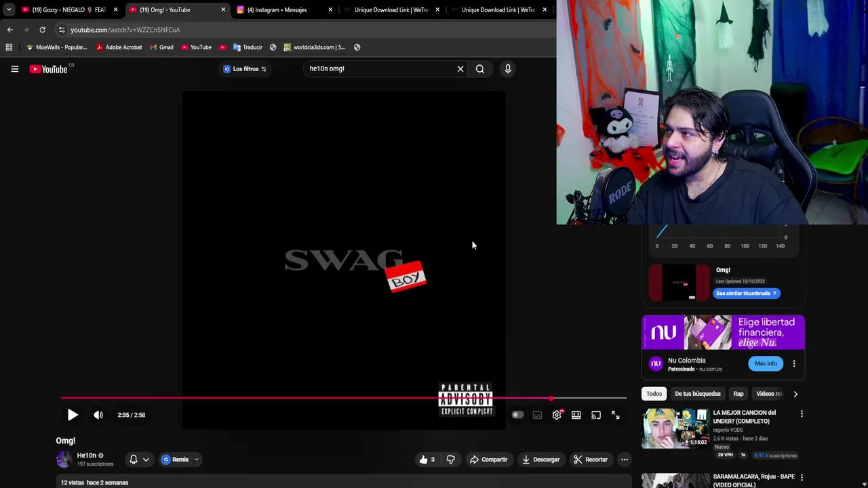
Task: Like the video
Action: pos(427,460)
